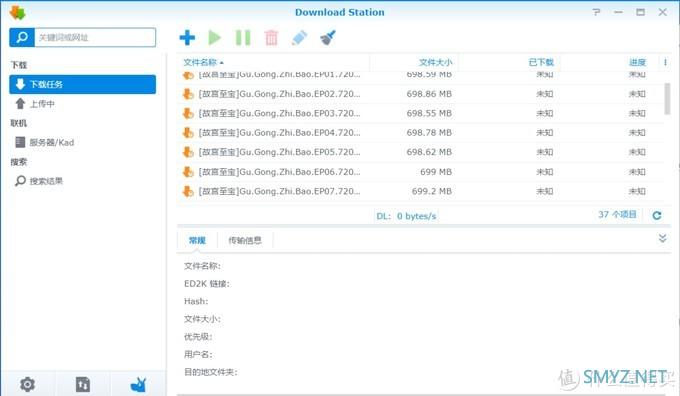Click the 37 个项目 item count
The image size is (680, 396).
pos(617,215)
